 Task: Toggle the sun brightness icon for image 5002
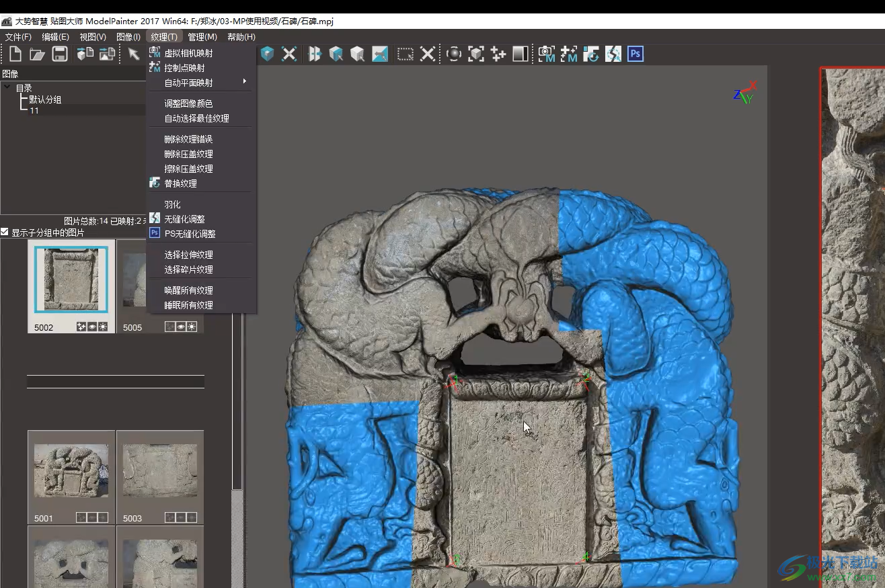tap(103, 327)
